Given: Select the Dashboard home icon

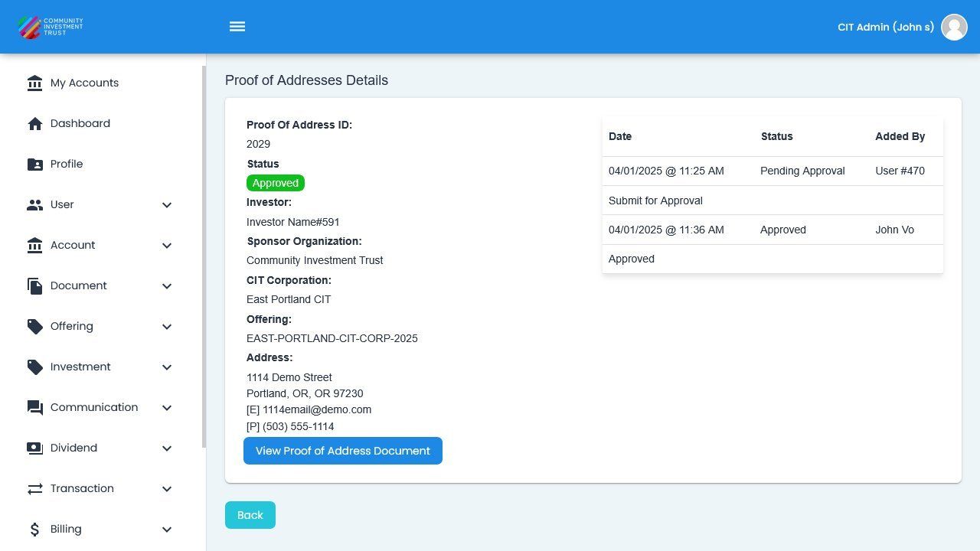Looking at the screenshot, I should click(34, 124).
